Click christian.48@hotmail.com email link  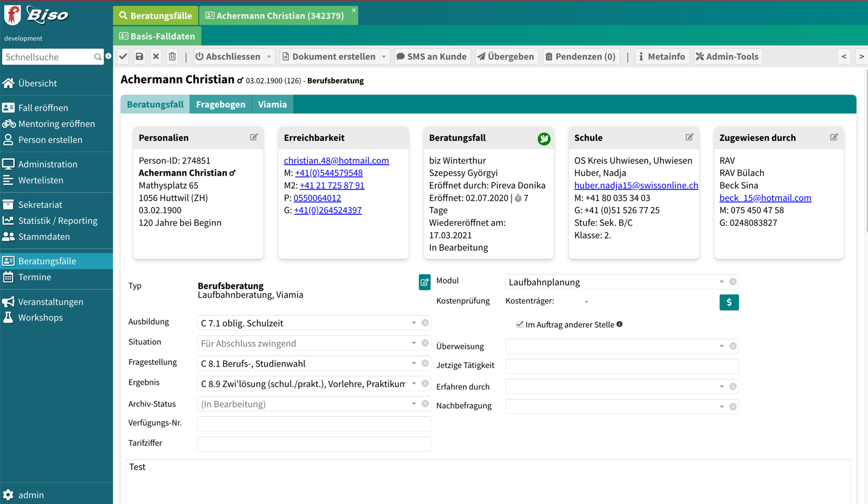pos(336,161)
